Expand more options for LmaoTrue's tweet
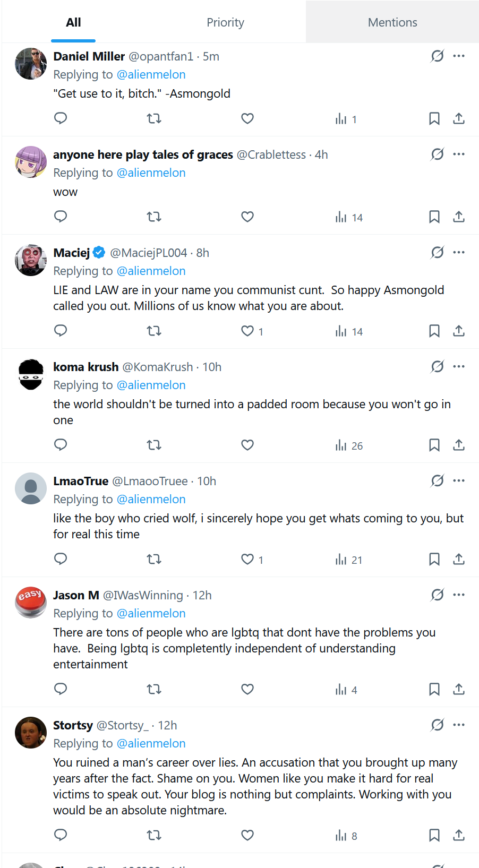 pyautogui.click(x=459, y=480)
